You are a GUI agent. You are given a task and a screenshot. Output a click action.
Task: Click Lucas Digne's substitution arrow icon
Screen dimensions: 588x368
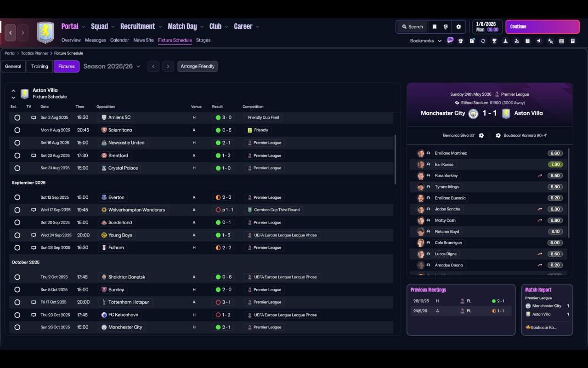(540, 254)
